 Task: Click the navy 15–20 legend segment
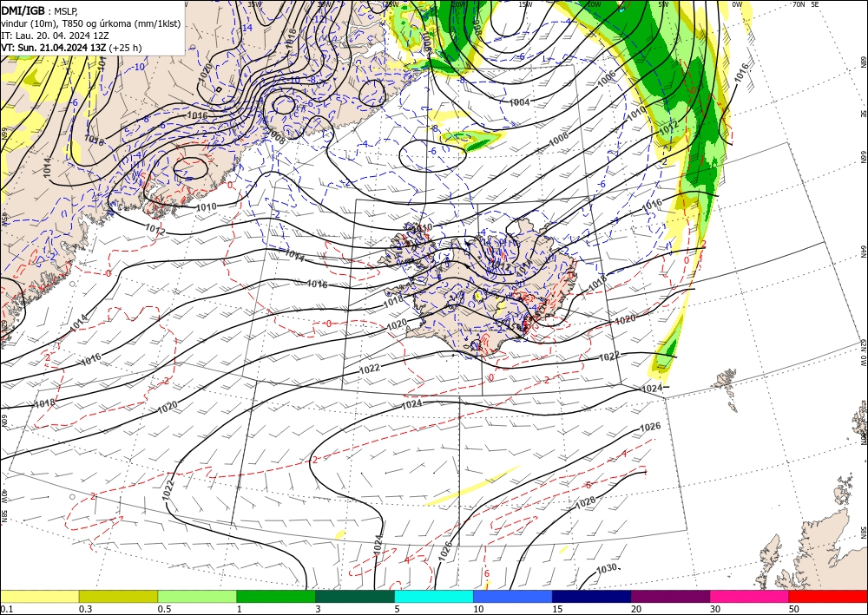point(591,596)
